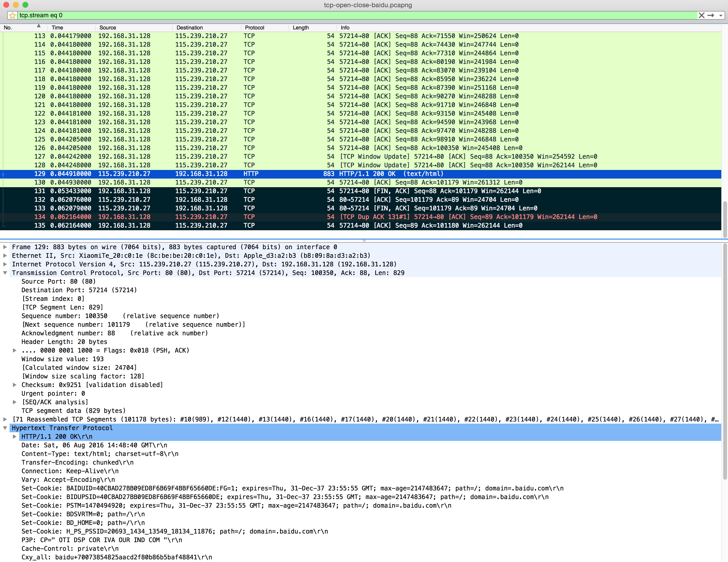Apply the display filter using the arrow icon
This screenshot has width=728, height=562.
711,15
